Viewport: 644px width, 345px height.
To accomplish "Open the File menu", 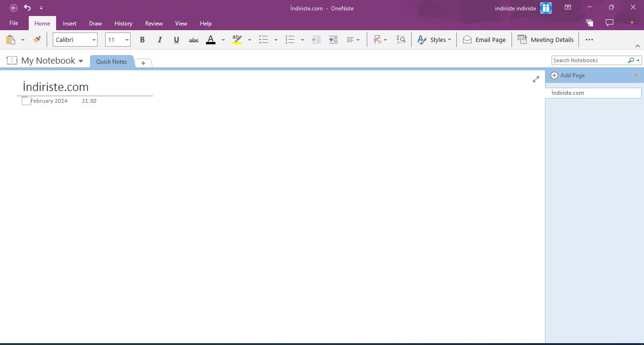I will (x=14, y=23).
